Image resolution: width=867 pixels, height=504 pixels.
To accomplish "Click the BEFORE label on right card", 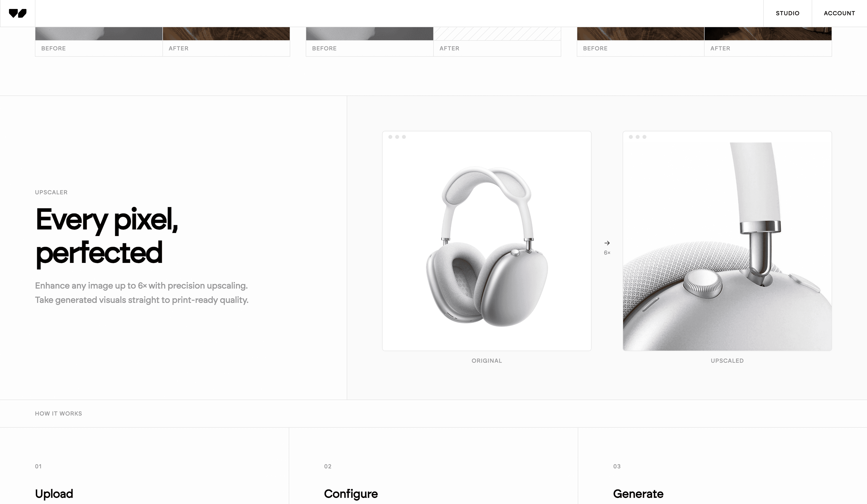I will [595, 48].
